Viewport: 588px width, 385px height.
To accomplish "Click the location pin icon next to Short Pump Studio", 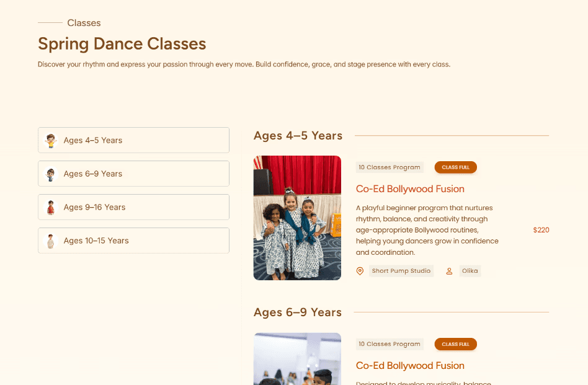I will tap(360, 271).
